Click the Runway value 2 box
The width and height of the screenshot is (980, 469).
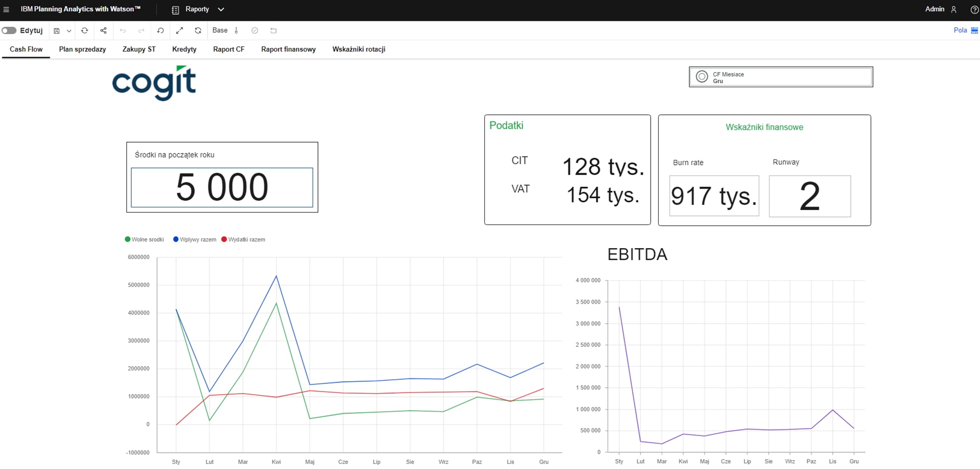(810, 196)
